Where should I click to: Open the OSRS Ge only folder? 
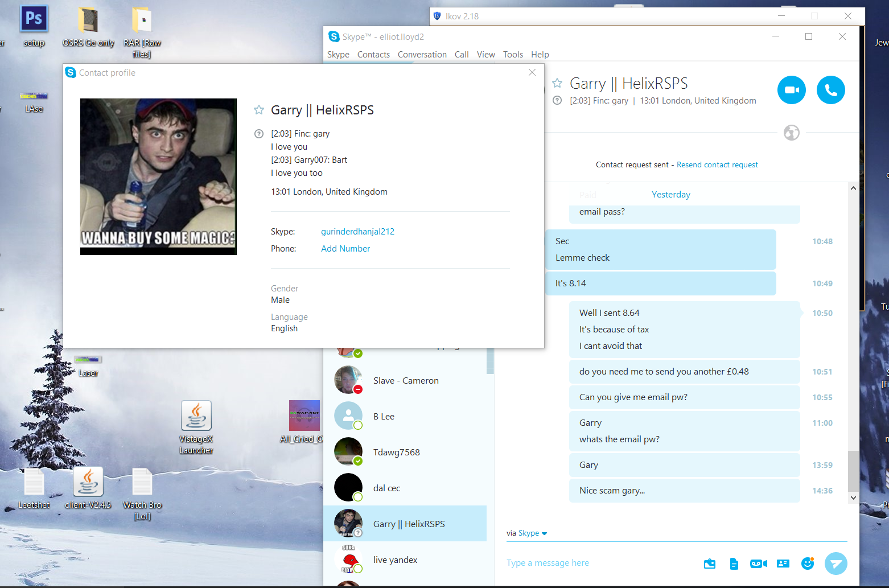click(88, 27)
